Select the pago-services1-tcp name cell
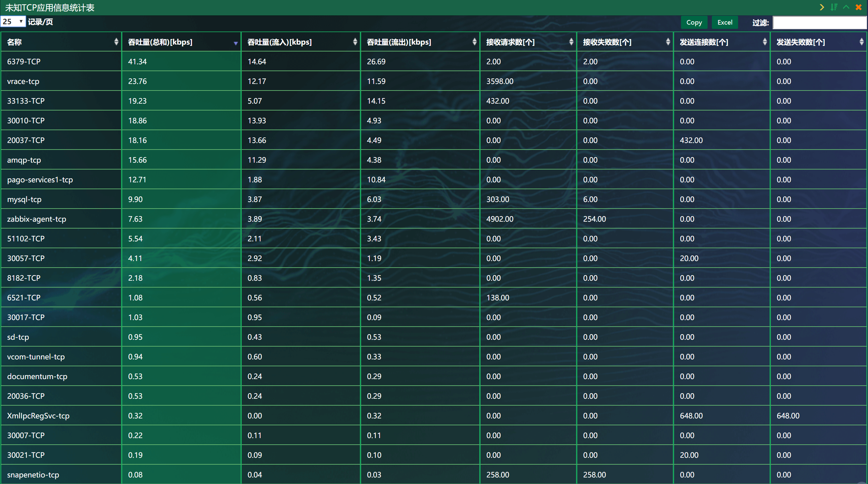 tap(61, 179)
